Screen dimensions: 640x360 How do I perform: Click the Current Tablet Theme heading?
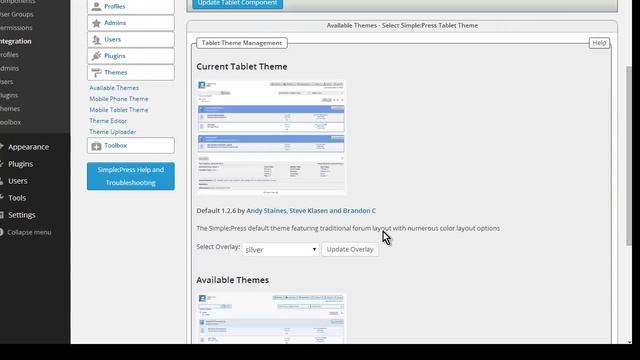pos(242,67)
